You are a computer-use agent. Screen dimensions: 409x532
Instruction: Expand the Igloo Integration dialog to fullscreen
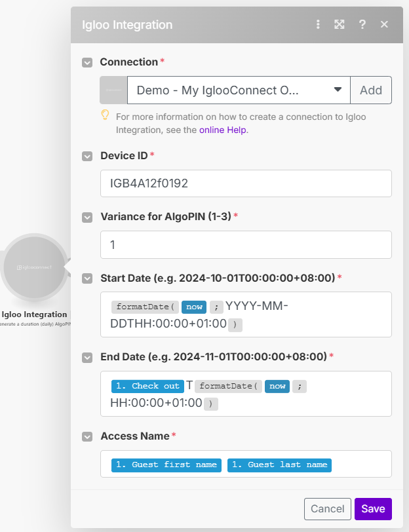pos(339,24)
